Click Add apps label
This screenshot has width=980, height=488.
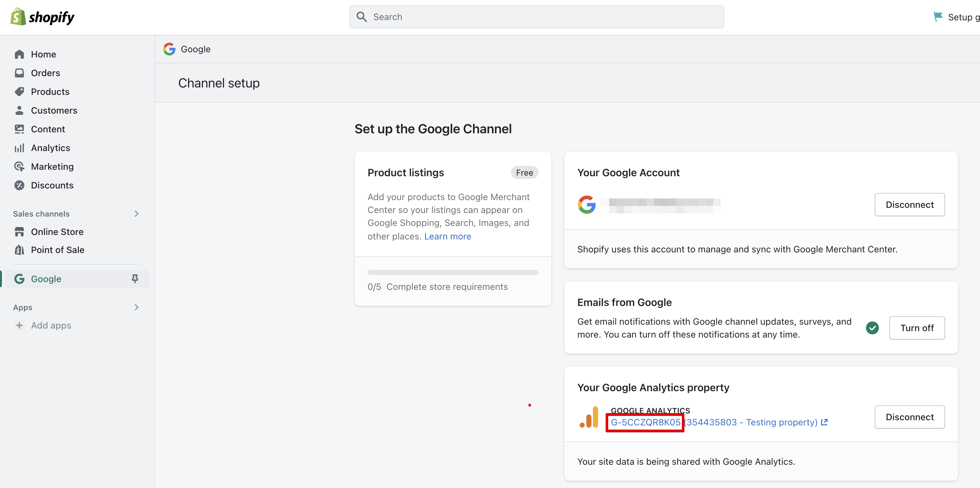(x=51, y=325)
